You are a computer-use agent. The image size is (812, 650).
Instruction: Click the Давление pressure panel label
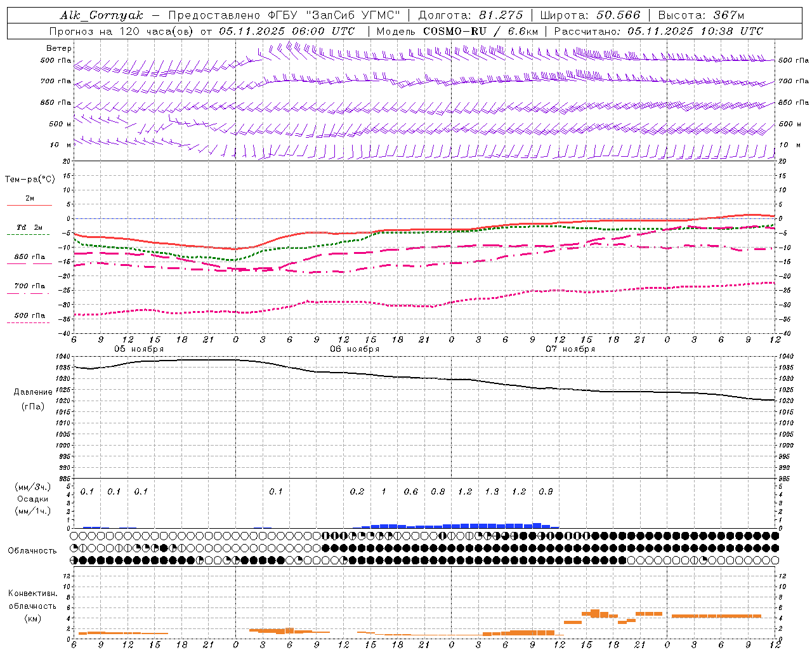click(33, 392)
